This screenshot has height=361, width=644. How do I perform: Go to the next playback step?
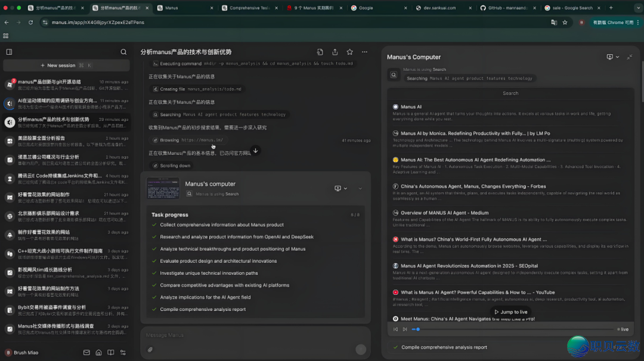(x=405, y=329)
